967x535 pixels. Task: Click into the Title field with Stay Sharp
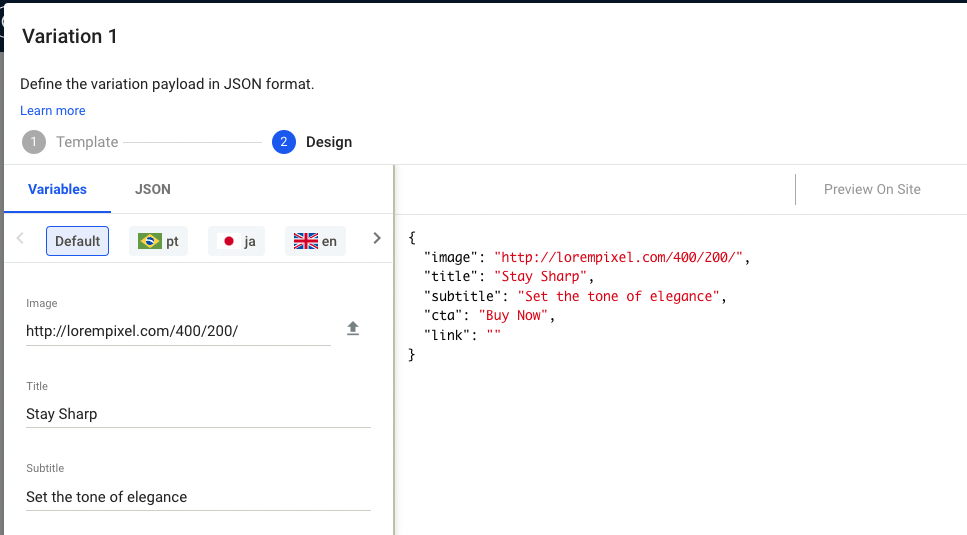[198, 414]
